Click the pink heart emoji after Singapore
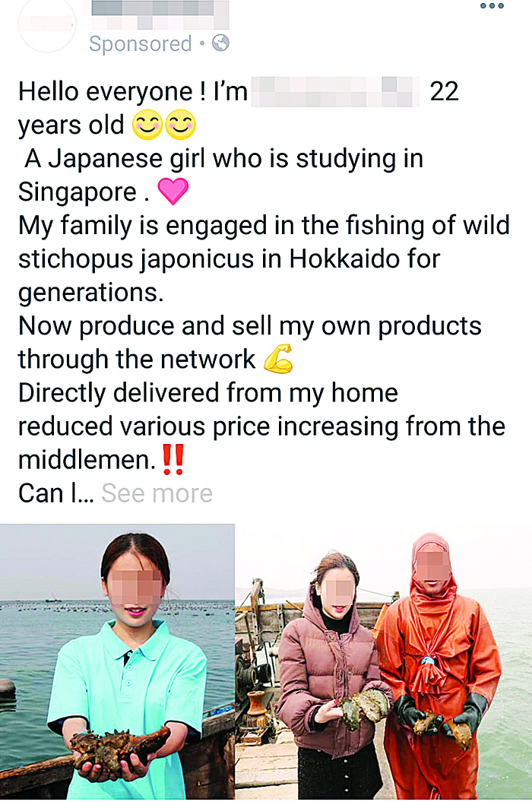This screenshot has height=802, width=532. tap(173, 192)
